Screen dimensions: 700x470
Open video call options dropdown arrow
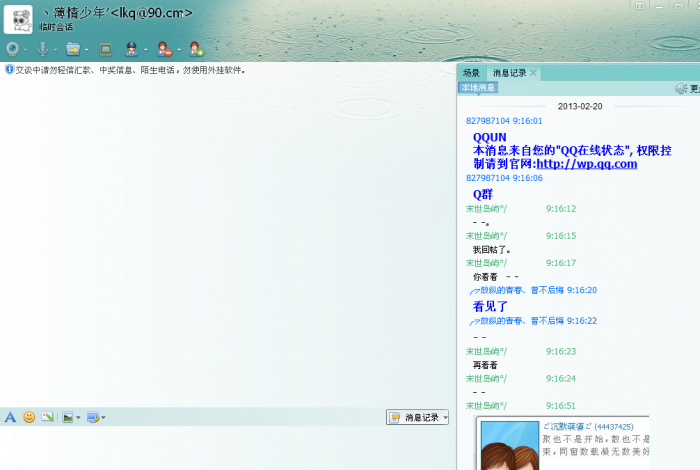click(25, 50)
